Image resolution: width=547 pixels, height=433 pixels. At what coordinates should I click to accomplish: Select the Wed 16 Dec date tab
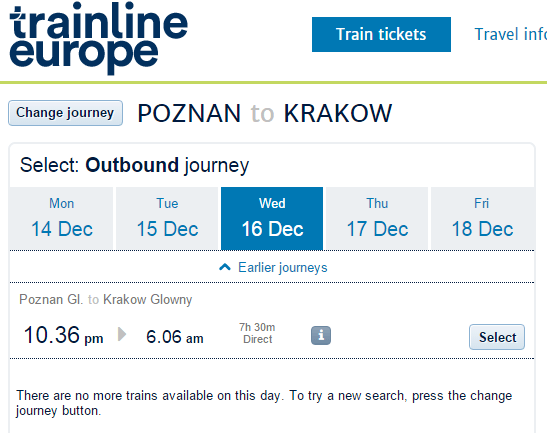coord(272,218)
